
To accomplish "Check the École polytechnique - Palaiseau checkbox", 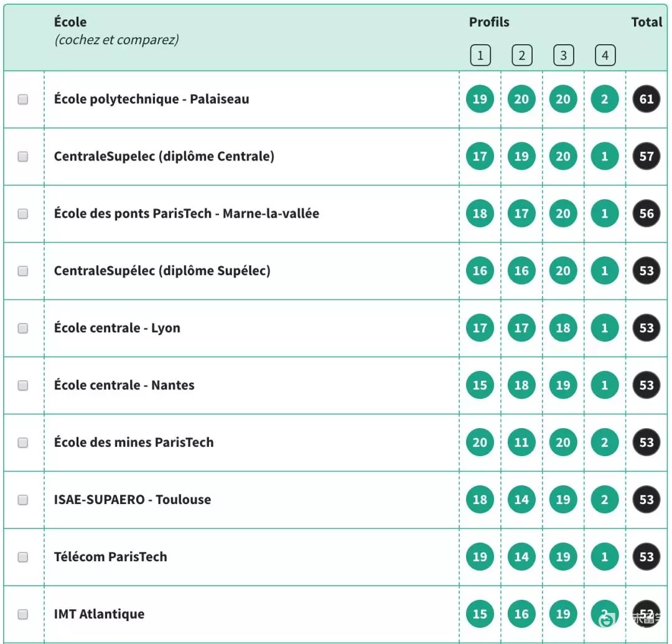I will point(23,100).
